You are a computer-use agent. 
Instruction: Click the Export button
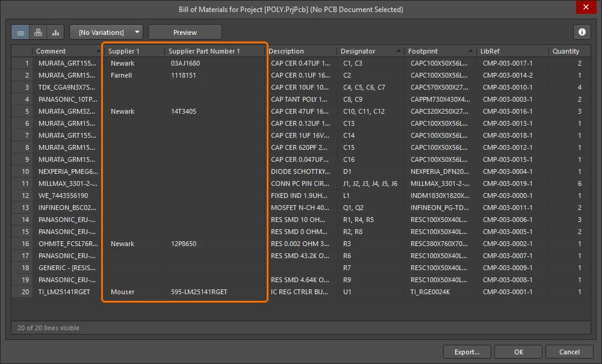[467, 351]
